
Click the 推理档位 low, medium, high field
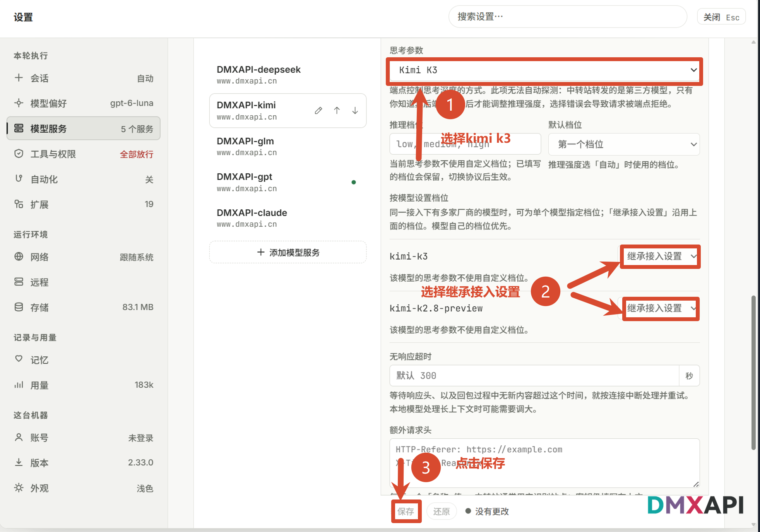[x=465, y=144]
